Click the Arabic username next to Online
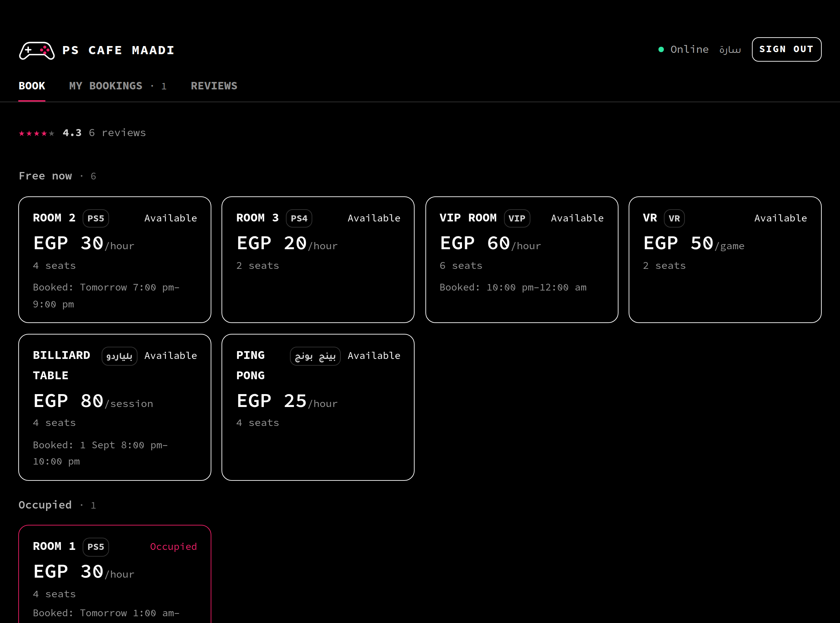 pyautogui.click(x=730, y=49)
